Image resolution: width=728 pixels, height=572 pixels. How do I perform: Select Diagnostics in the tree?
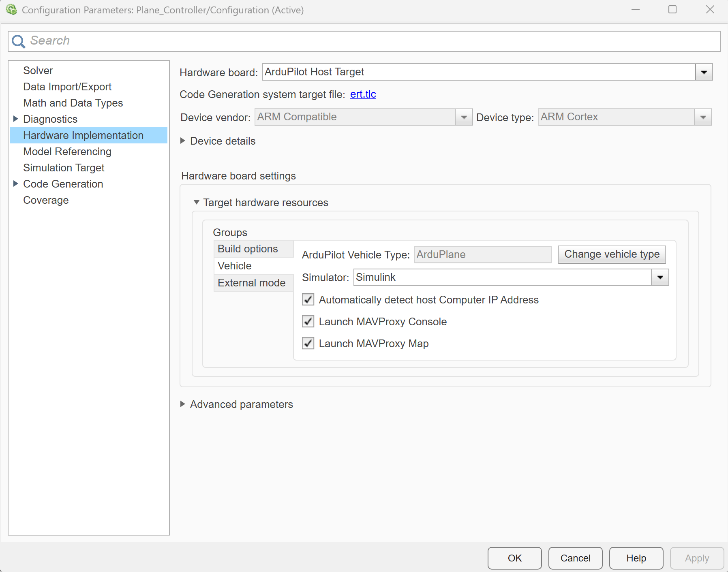tap(50, 119)
